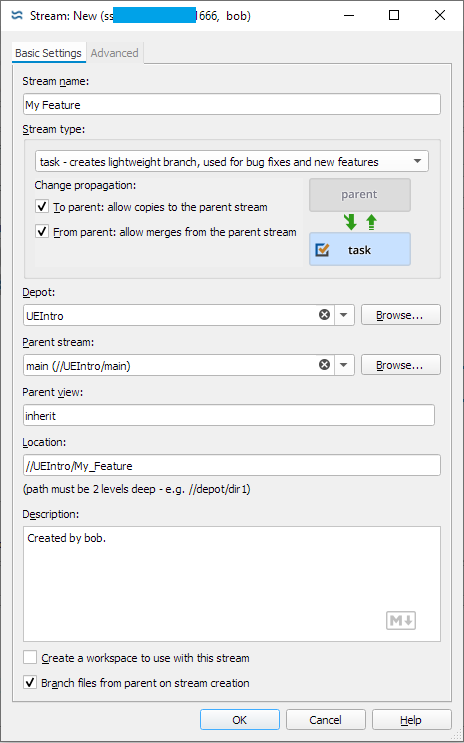This screenshot has height=743, width=464.
Task: Enable Create a workspace for this stream
Action: point(30,657)
